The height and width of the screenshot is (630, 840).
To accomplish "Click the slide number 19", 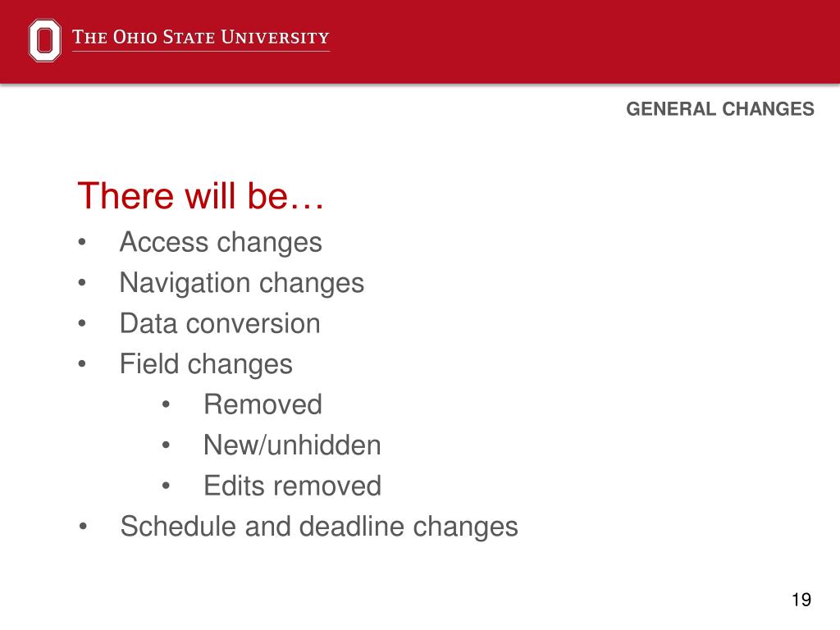I will coord(801,600).
